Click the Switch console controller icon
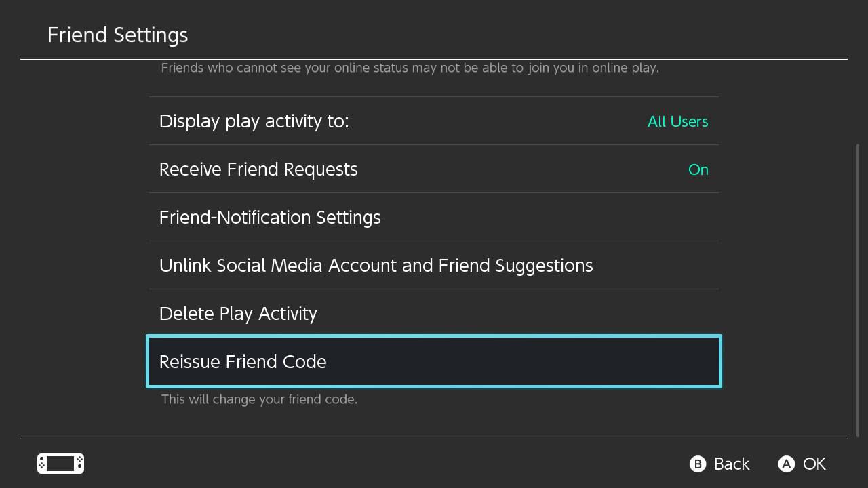Screen dimensions: 868x488 60,464
